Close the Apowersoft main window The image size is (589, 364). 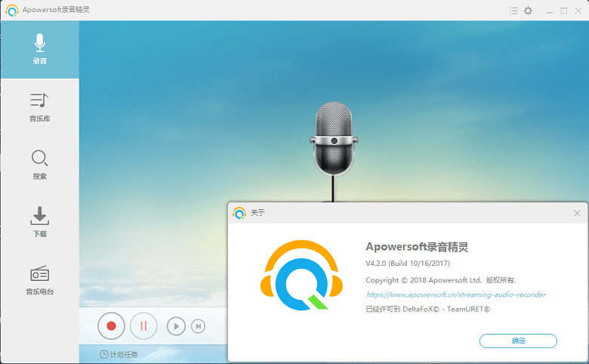tap(578, 11)
